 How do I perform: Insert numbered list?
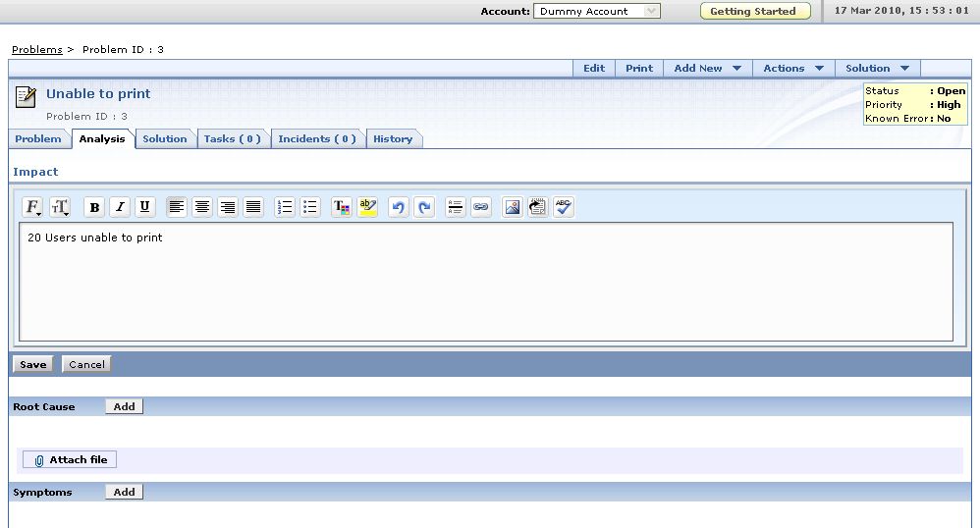tap(285, 207)
